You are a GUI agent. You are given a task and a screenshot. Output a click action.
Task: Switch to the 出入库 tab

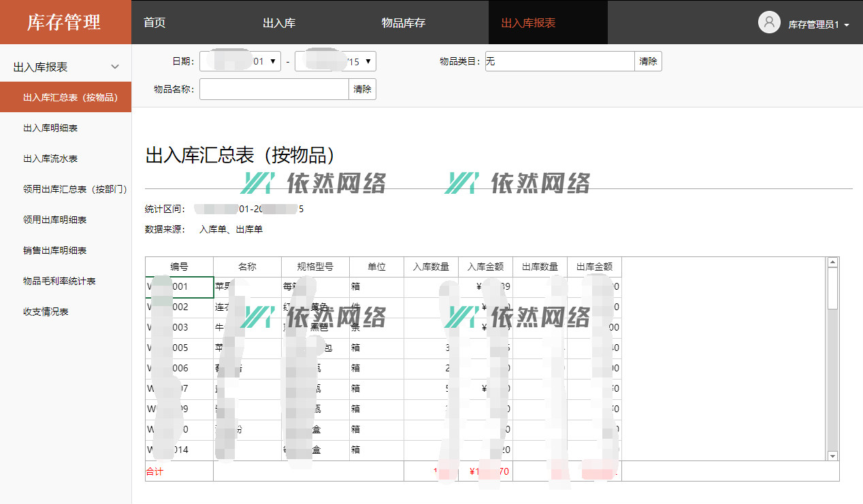click(x=279, y=22)
